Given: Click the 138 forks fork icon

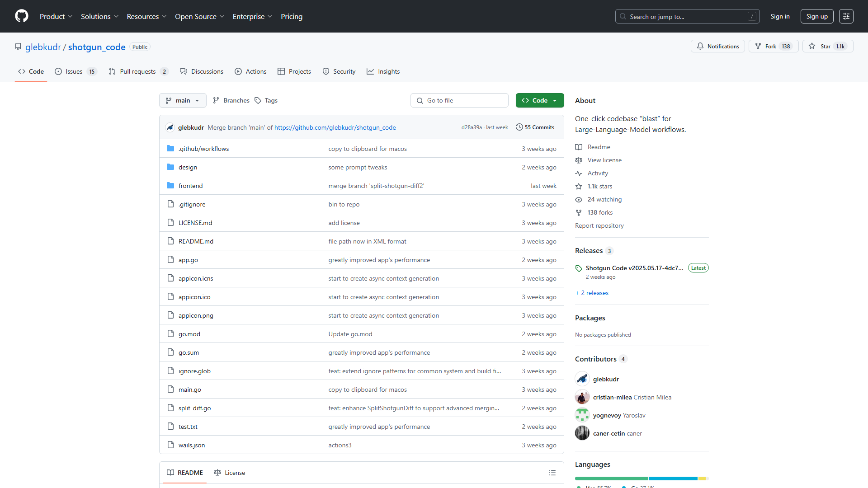Looking at the screenshot, I should click(x=579, y=212).
